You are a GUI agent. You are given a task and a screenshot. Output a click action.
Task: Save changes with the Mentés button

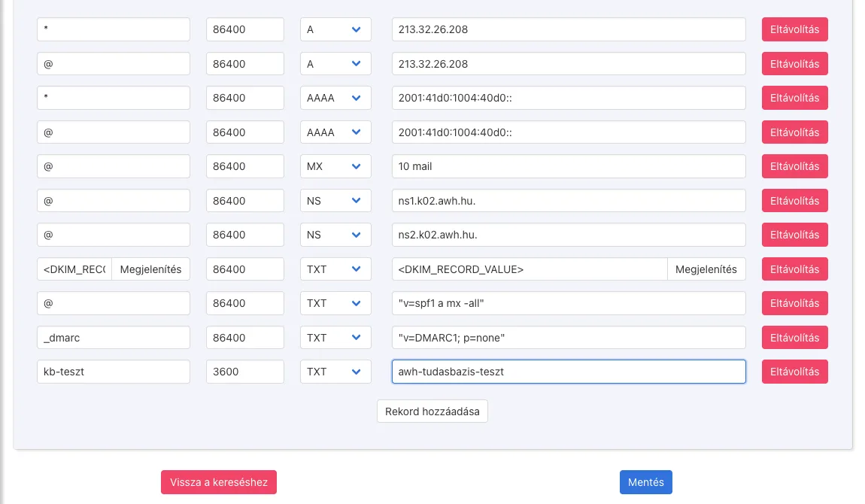pos(645,482)
